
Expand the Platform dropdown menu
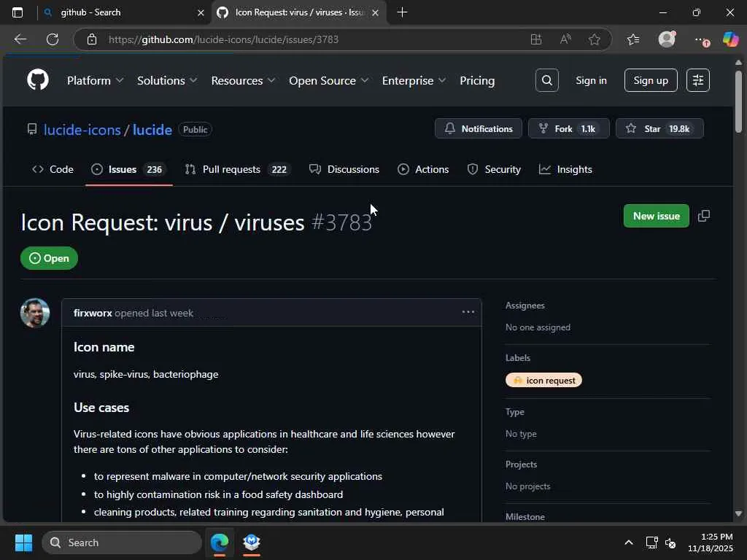click(96, 80)
